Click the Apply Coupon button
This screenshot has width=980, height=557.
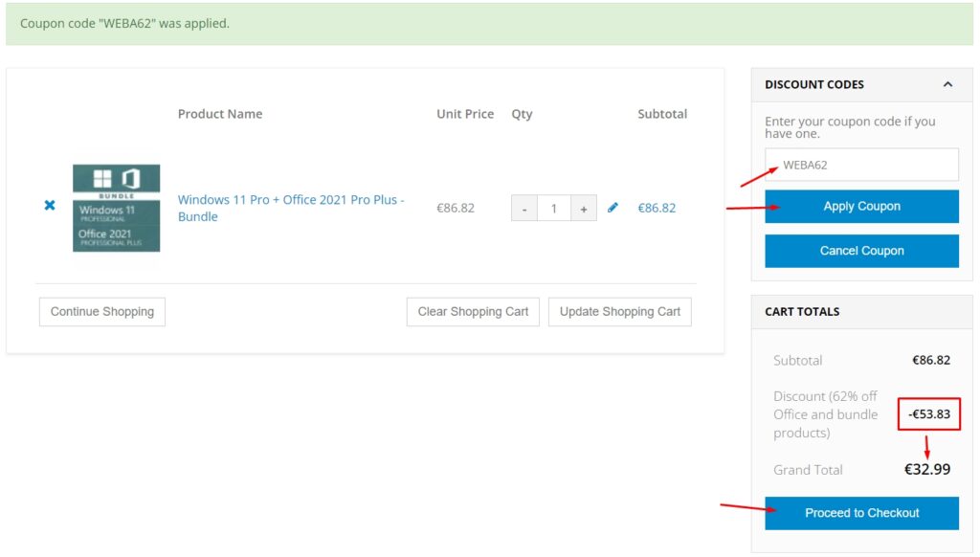(861, 207)
